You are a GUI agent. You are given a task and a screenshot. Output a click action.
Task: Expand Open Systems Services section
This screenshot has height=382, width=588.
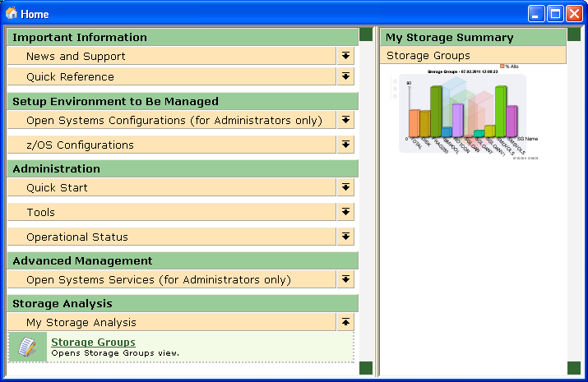coord(346,279)
